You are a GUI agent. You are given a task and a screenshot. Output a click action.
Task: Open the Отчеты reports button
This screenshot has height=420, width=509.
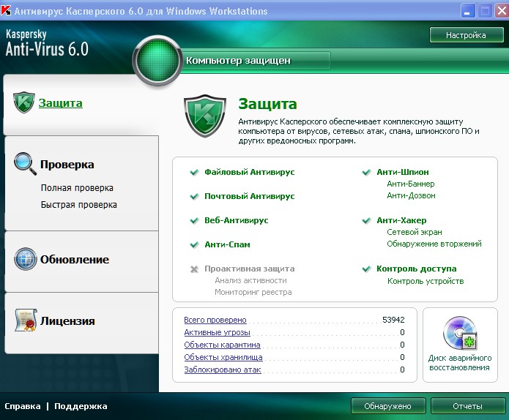pos(467,406)
